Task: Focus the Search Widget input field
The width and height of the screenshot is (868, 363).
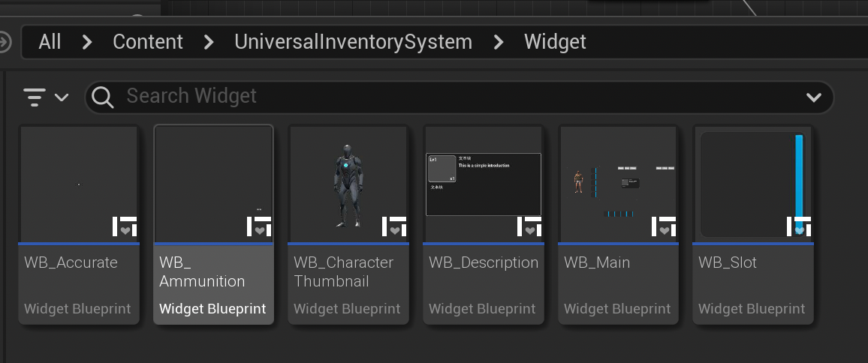Action: click(451, 97)
